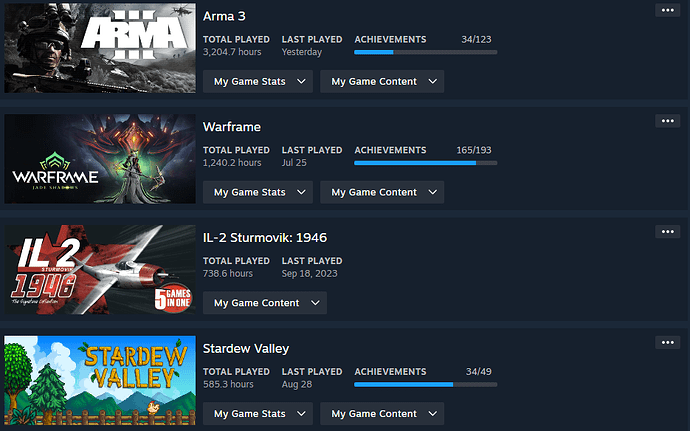
Task: Open the Warframe title link
Action: click(232, 127)
